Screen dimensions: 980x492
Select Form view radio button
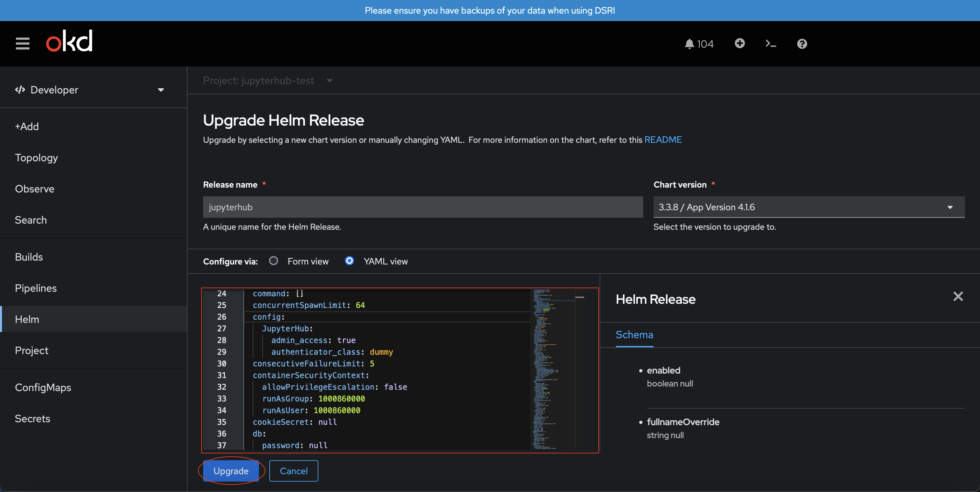click(274, 261)
